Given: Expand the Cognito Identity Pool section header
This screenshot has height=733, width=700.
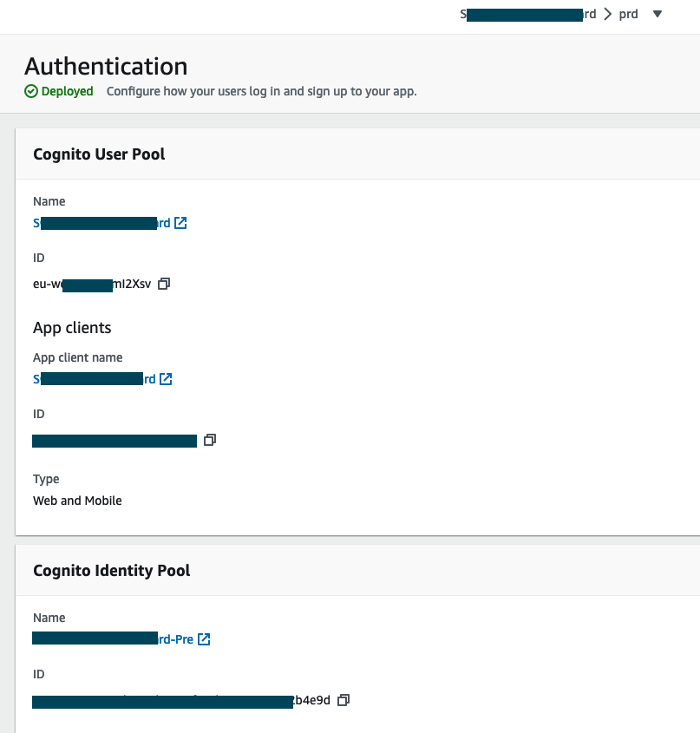Looking at the screenshot, I should tap(113, 571).
